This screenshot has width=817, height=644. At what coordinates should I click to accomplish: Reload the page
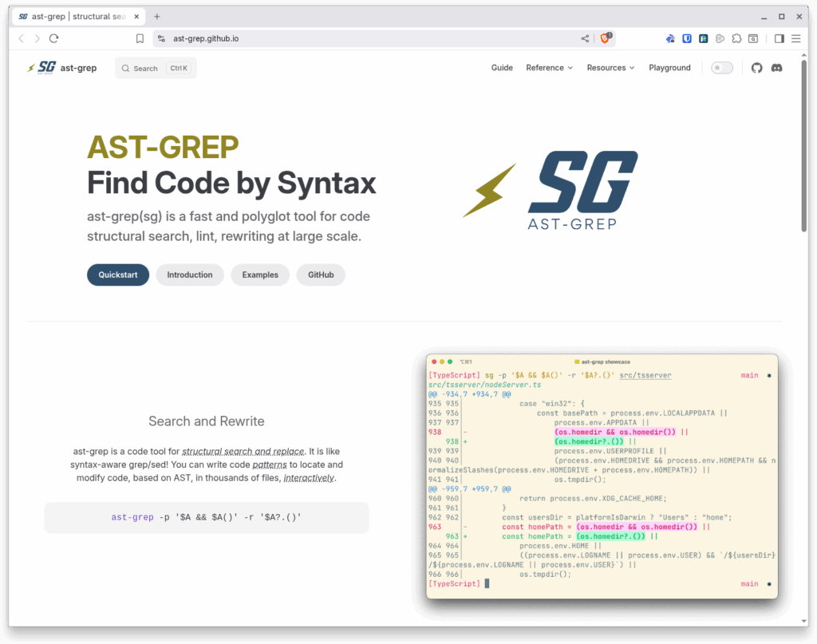[x=53, y=38]
